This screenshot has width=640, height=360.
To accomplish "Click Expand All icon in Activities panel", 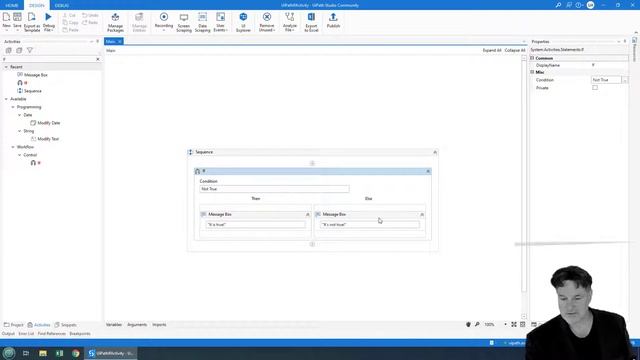I will point(9,50).
